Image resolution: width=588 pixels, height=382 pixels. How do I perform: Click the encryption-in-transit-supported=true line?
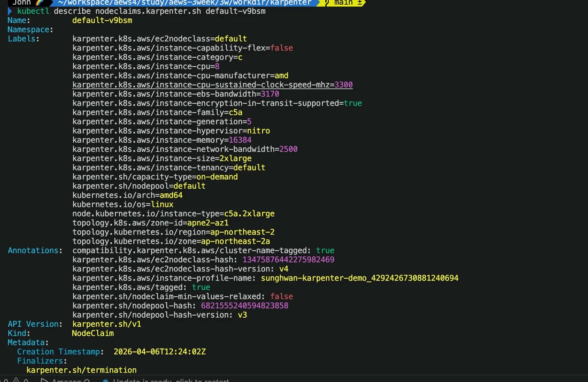217,103
